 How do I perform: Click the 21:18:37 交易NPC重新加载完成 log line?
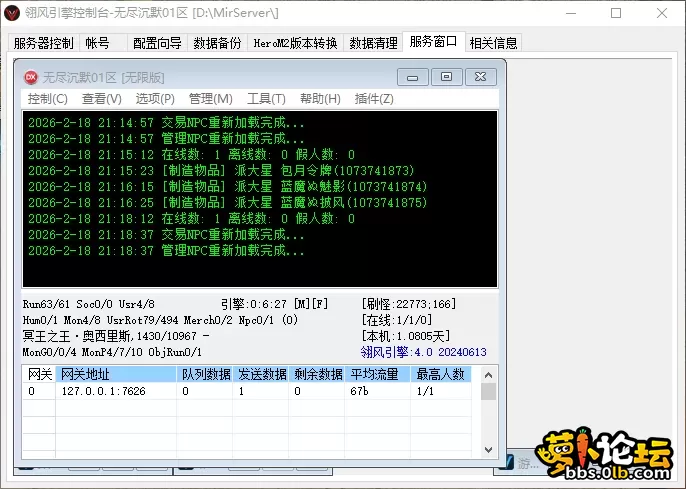[166, 234]
